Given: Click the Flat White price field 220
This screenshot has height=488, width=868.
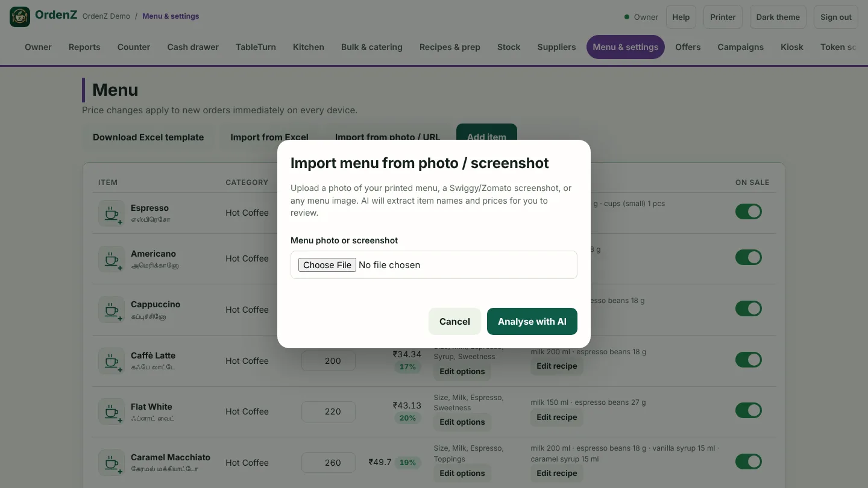Looking at the screenshot, I should (329, 411).
